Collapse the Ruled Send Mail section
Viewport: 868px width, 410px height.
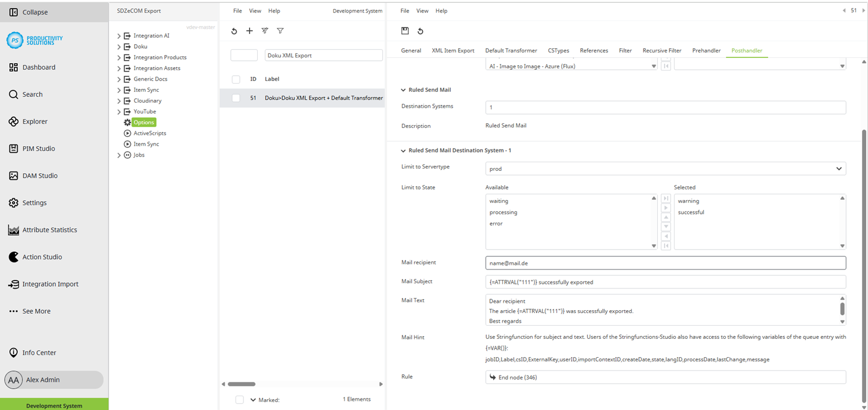[x=403, y=90]
